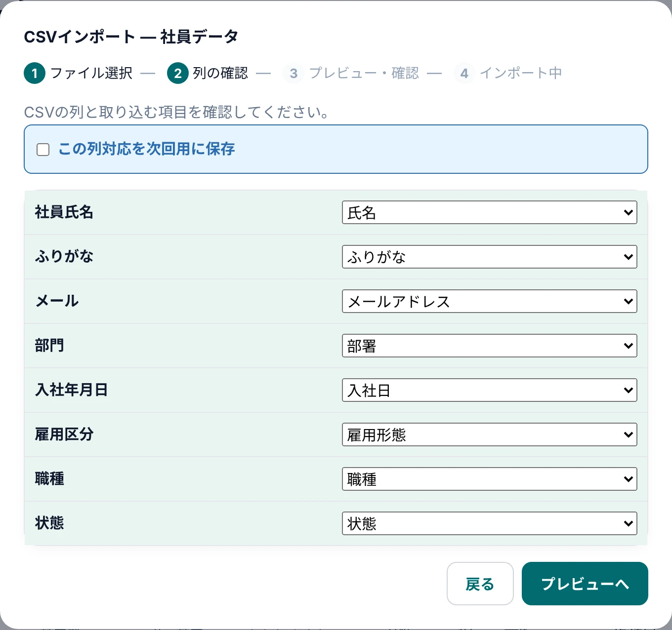
Task: Open the 部署 dropdown for 部門
Action: point(489,346)
